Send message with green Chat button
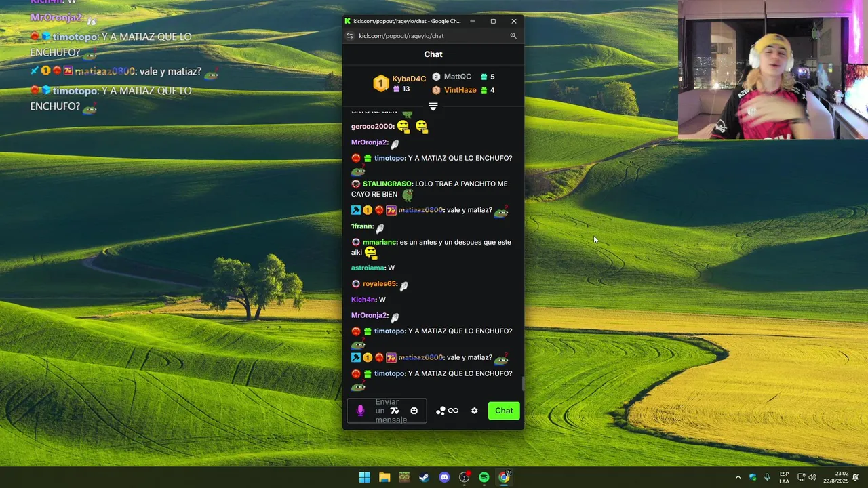The height and width of the screenshot is (488, 868). [504, 411]
